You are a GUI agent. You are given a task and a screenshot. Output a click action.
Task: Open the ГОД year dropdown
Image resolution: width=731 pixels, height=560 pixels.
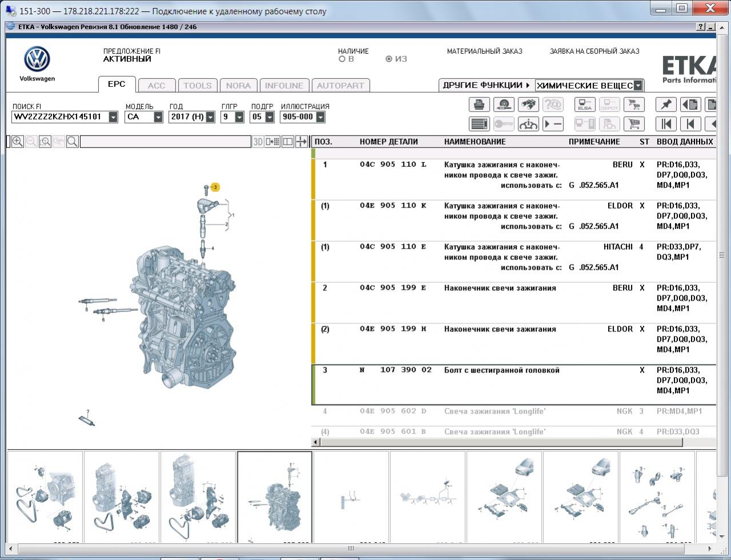(210, 117)
